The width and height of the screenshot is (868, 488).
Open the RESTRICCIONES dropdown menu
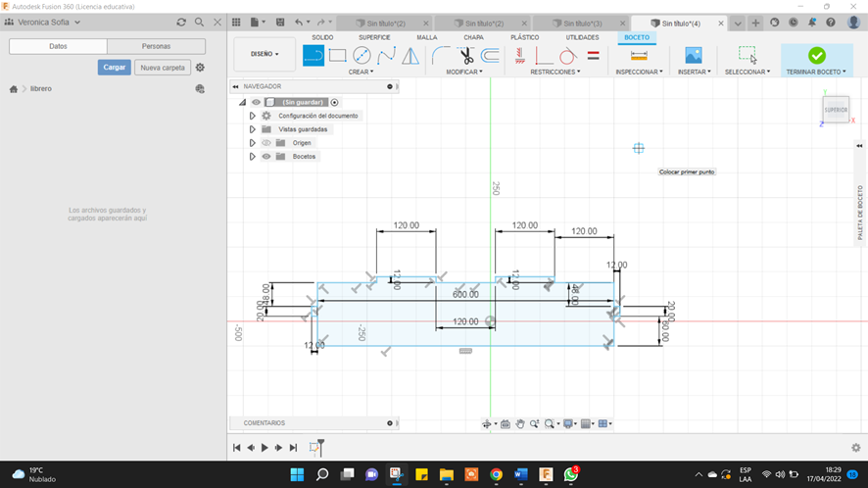[x=555, y=72]
